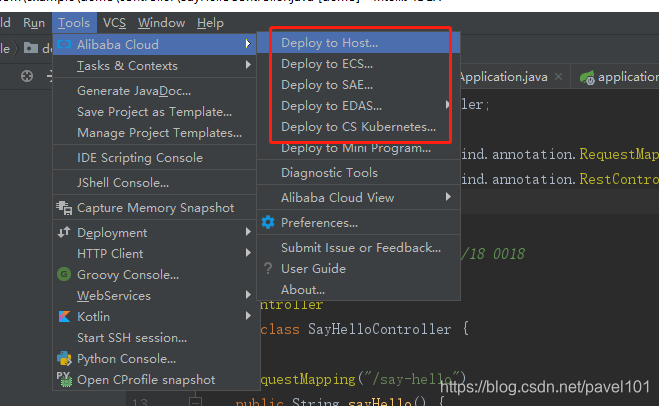This screenshot has width=659, height=406.
Task: Open the VCS menu
Action: point(114,23)
